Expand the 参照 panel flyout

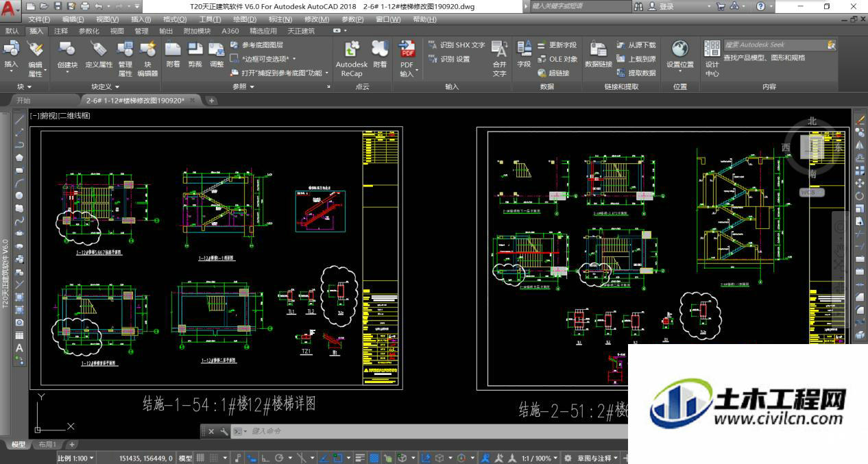click(x=243, y=87)
